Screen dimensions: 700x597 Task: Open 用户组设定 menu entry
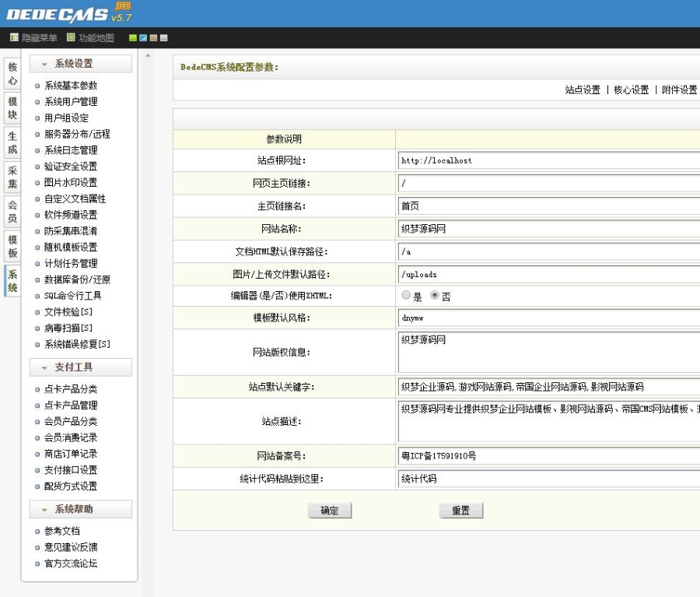click(x=66, y=118)
